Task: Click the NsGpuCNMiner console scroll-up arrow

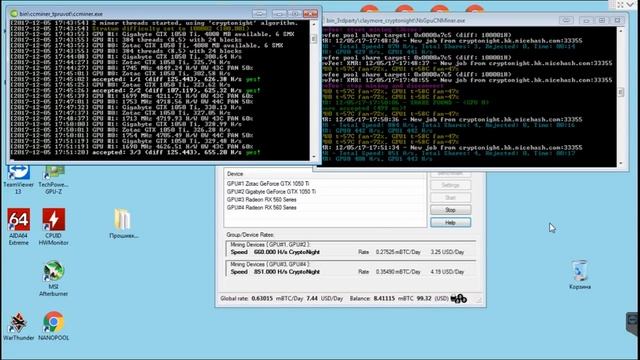Action: coord(621,31)
